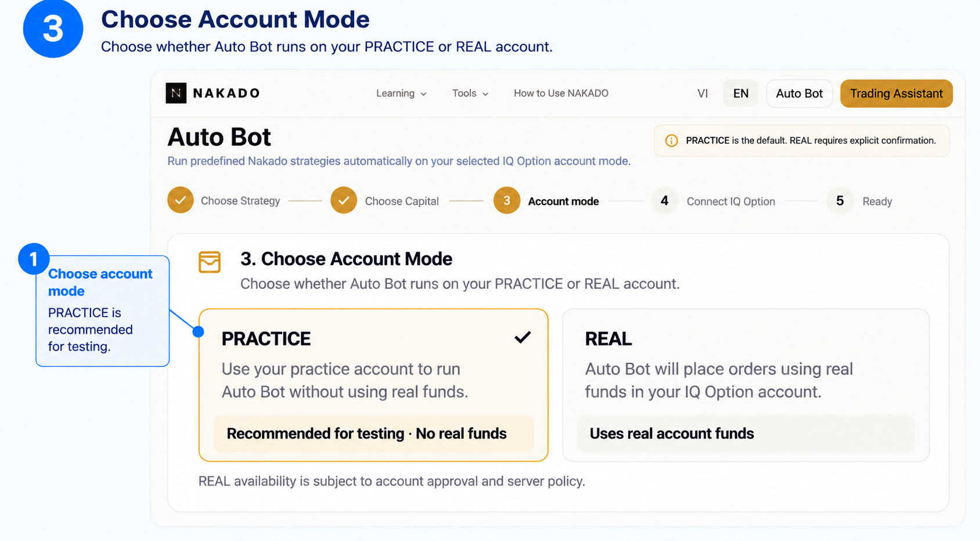The image size is (980, 541).
Task: Click the Account mode step label
Action: point(563,201)
